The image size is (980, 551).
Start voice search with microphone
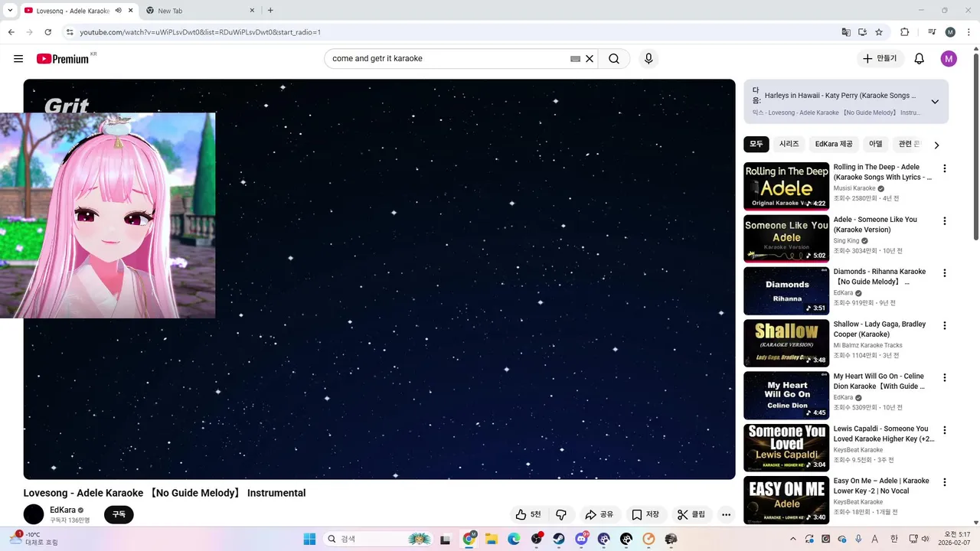(648, 59)
